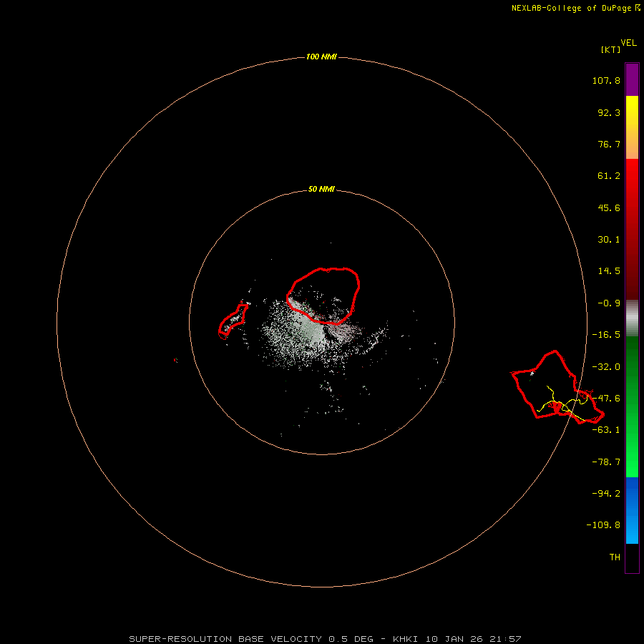Click the [KT] units label
Viewport: 644px width, 644px height.
(611, 50)
